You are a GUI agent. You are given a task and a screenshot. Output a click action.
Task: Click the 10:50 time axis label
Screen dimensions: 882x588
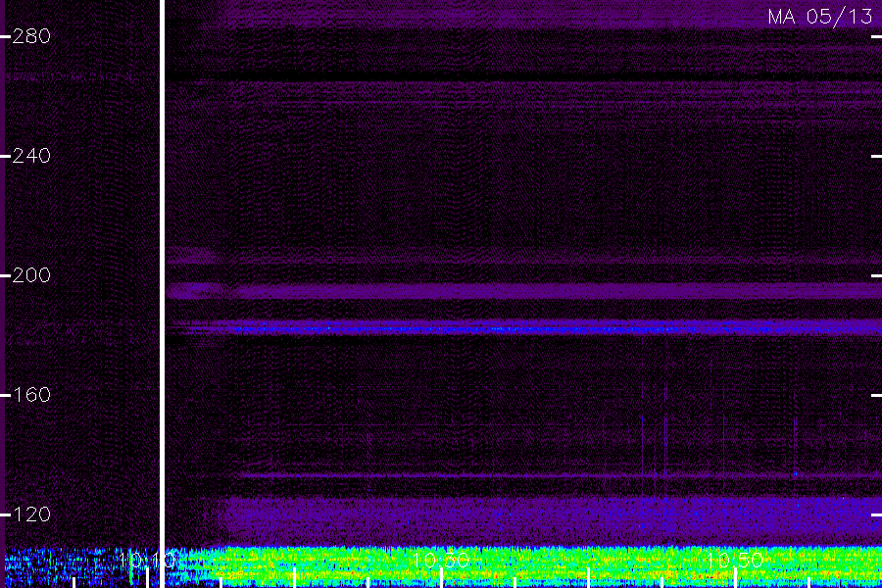coord(735,561)
